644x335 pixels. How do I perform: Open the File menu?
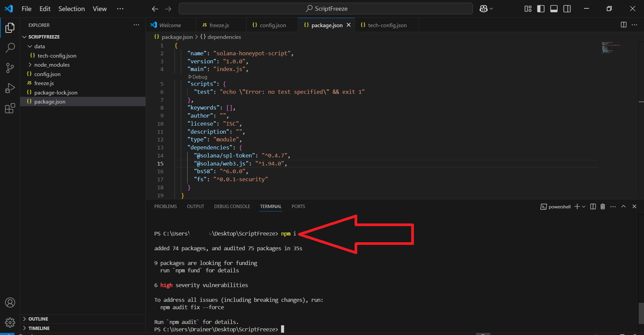tap(26, 9)
